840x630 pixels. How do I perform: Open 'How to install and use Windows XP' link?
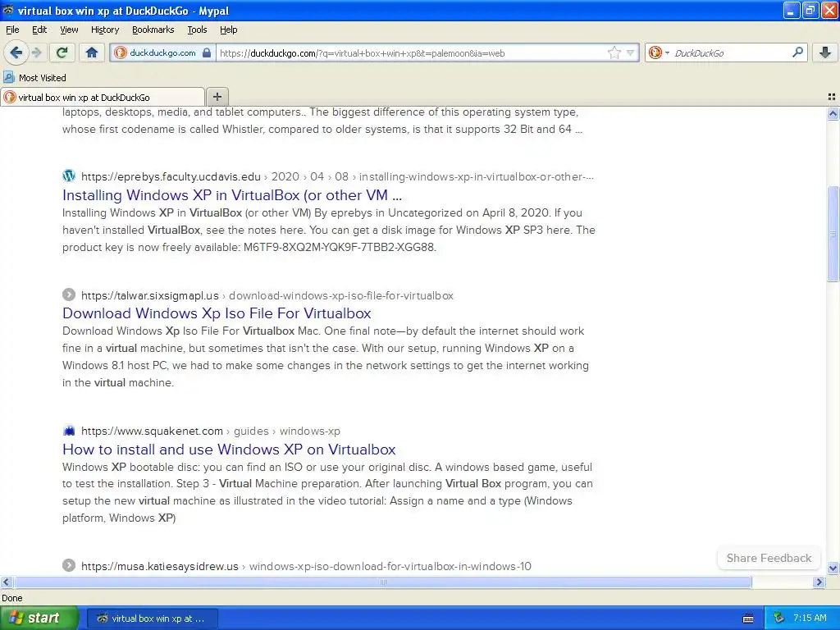click(x=229, y=449)
